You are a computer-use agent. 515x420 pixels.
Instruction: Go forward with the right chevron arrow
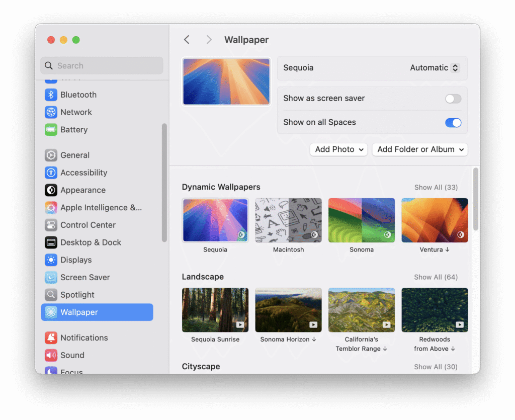[209, 40]
